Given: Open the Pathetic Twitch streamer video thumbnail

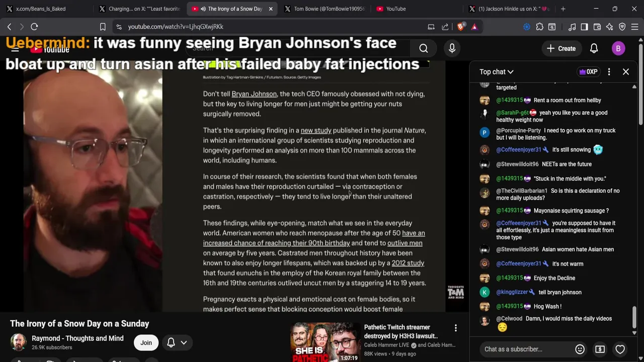Looking at the screenshot, I should pos(325,342).
